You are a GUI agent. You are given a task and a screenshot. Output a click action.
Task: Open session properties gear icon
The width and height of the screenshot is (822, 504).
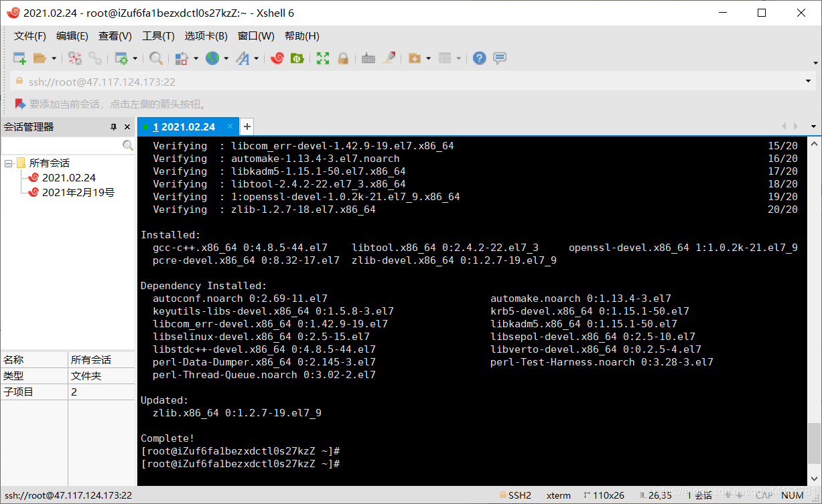coord(121,58)
